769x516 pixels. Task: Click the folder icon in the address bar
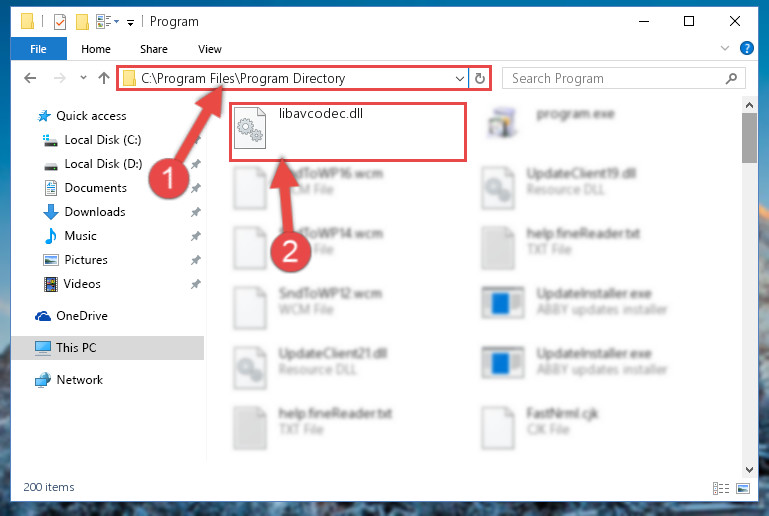pos(129,78)
